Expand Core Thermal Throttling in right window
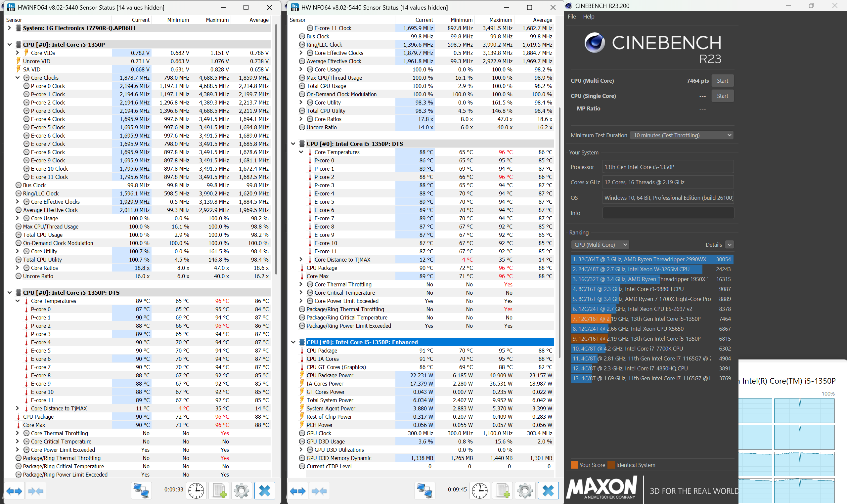The width and height of the screenshot is (847, 504). tap(301, 284)
